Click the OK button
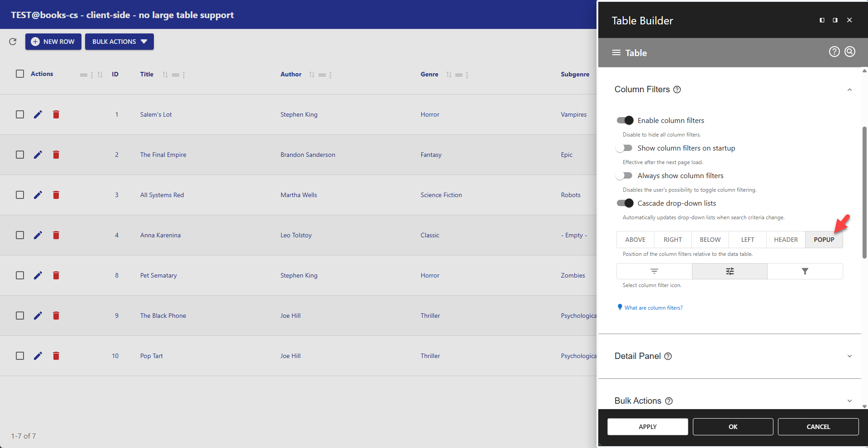 coord(733,427)
